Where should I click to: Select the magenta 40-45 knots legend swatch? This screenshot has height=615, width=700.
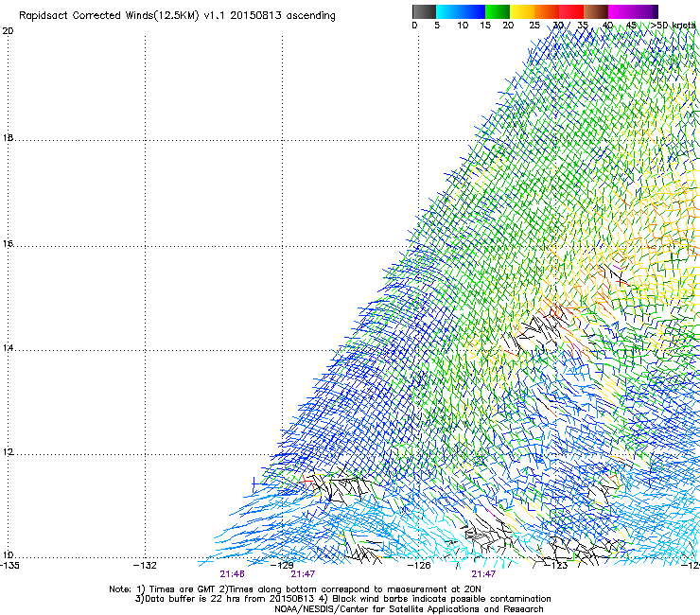tap(621, 11)
